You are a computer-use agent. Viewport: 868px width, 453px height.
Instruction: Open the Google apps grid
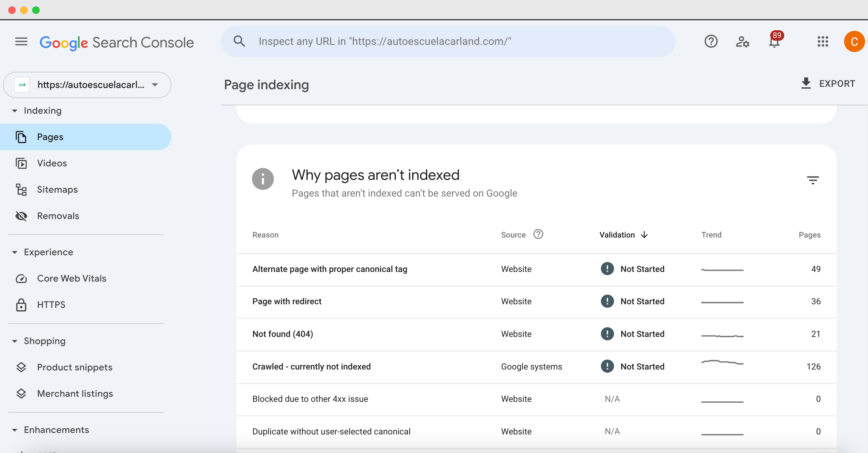(823, 42)
